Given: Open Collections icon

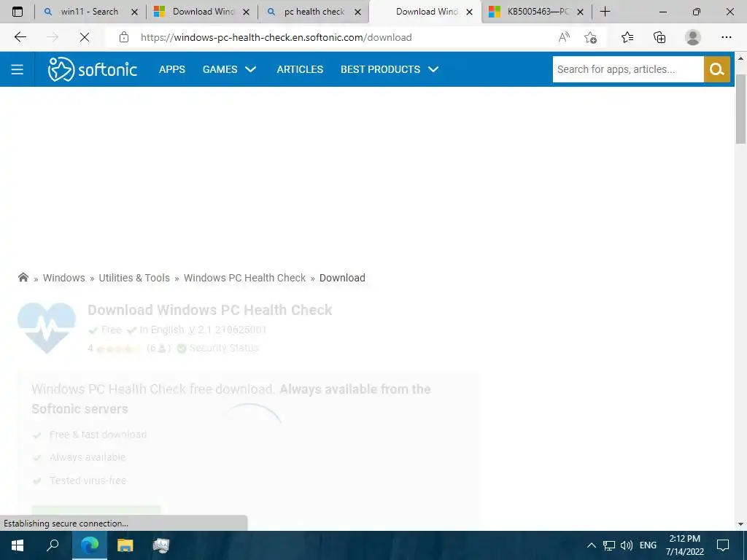Looking at the screenshot, I should (x=659, y=37).
